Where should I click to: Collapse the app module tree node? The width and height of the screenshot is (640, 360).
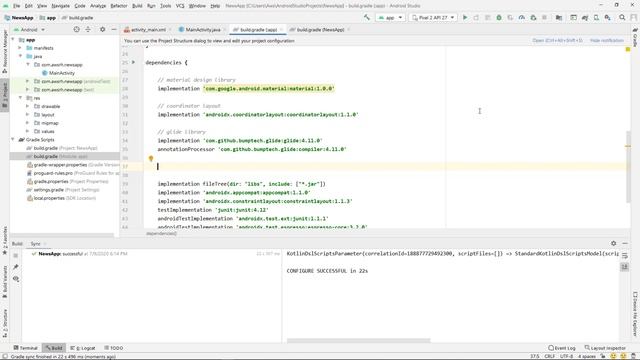13,40
